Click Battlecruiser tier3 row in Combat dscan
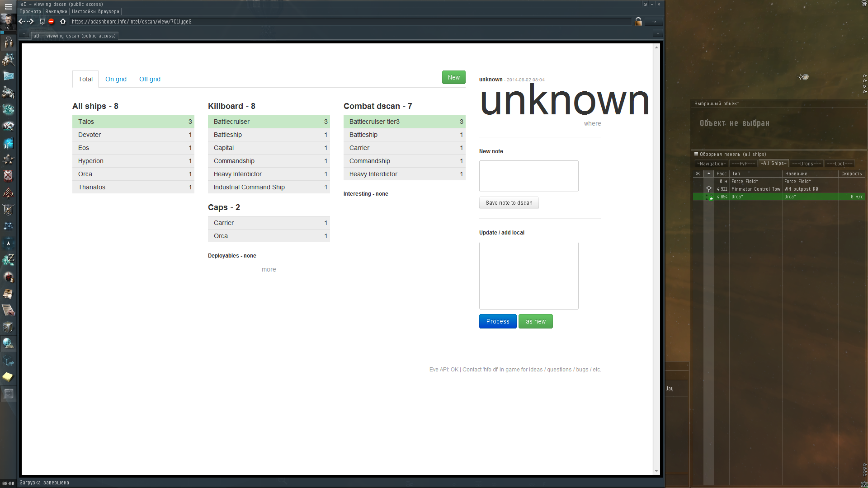This screenshot has width=868, height=488. tap(405, 122)
